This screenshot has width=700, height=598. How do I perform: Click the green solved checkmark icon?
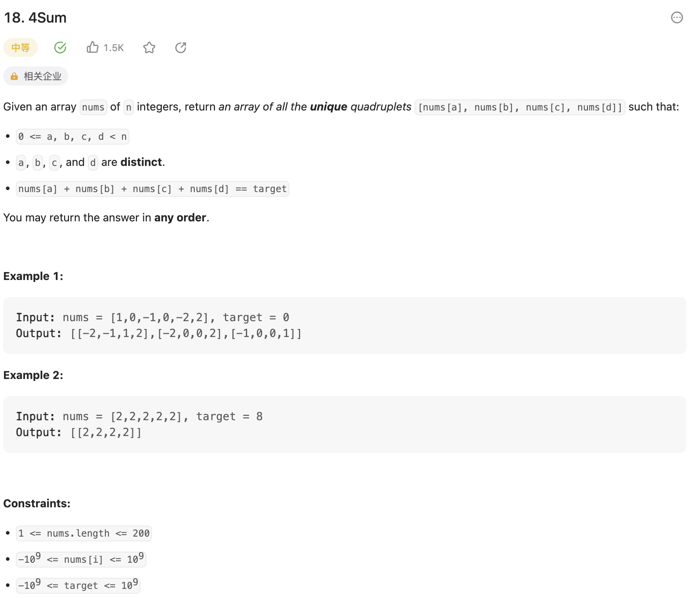[60, 48]
